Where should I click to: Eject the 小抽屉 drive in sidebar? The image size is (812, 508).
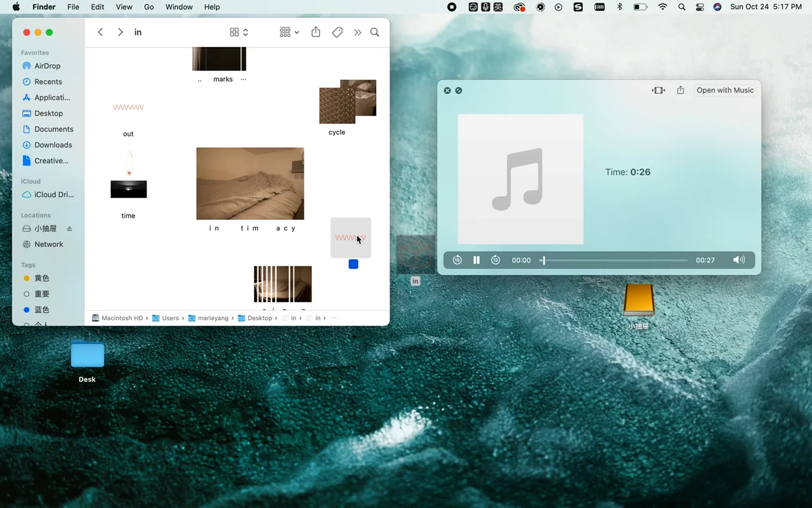click(x=70, y=229)
